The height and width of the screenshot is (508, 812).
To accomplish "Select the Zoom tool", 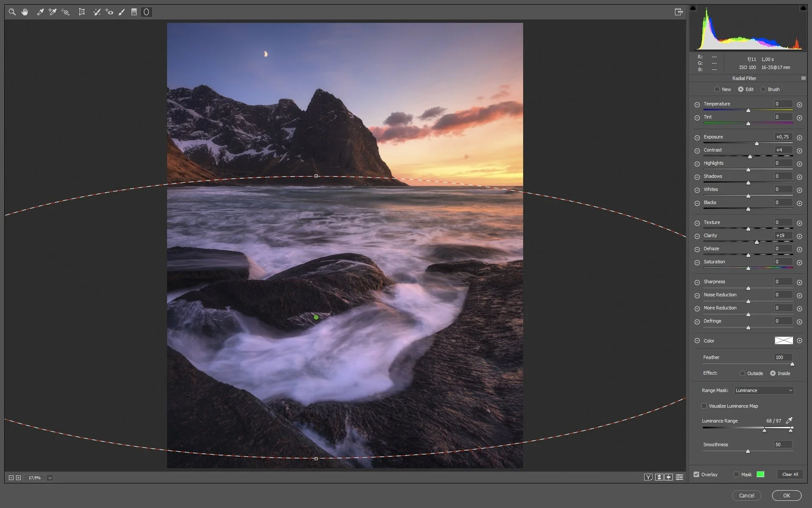I will tap(12, 12).
